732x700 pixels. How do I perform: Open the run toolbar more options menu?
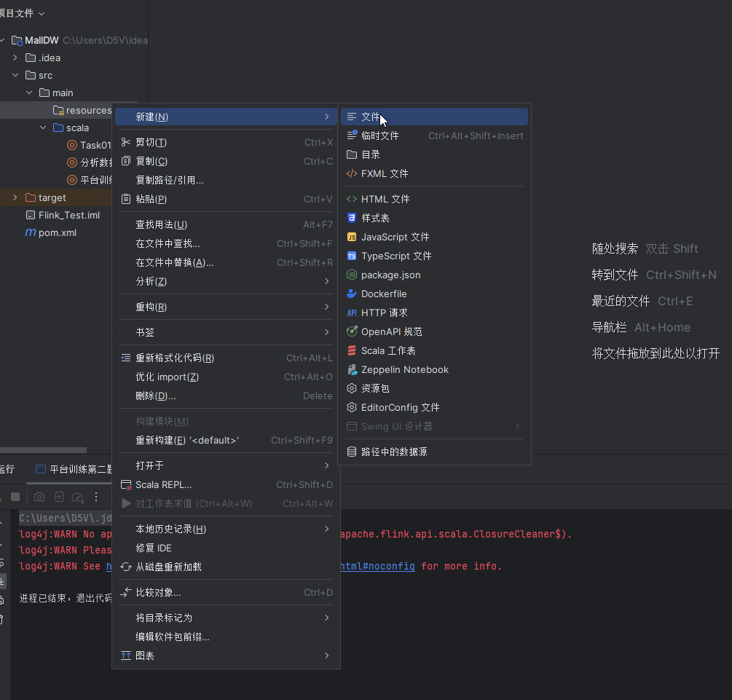pyautogui.click(x=95, y=497)
